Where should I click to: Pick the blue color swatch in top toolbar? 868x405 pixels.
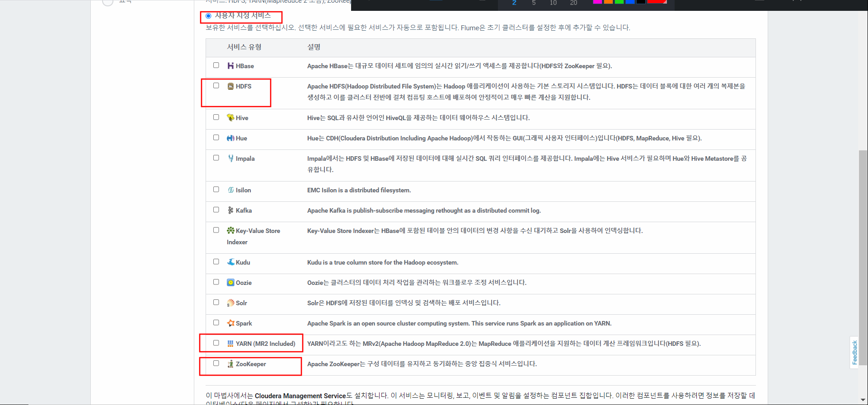click(630, 2)
